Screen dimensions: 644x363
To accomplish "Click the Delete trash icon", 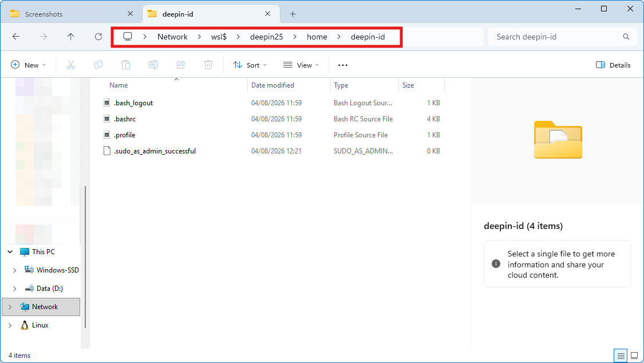I will point(208,65).
